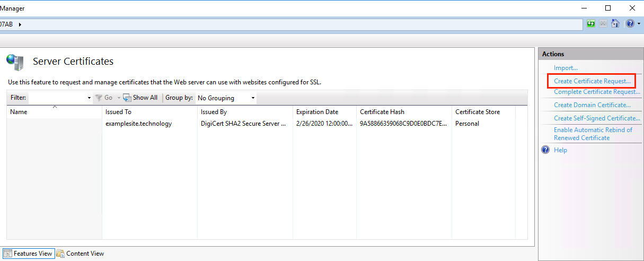Click inside the Filter text field

point(57,98)
